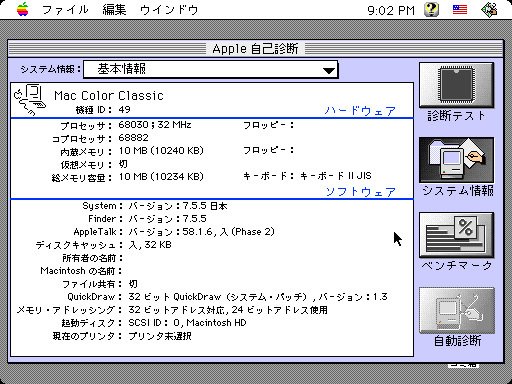
Task: Click the Finder version 7.5.5 value
Action: 168,219
